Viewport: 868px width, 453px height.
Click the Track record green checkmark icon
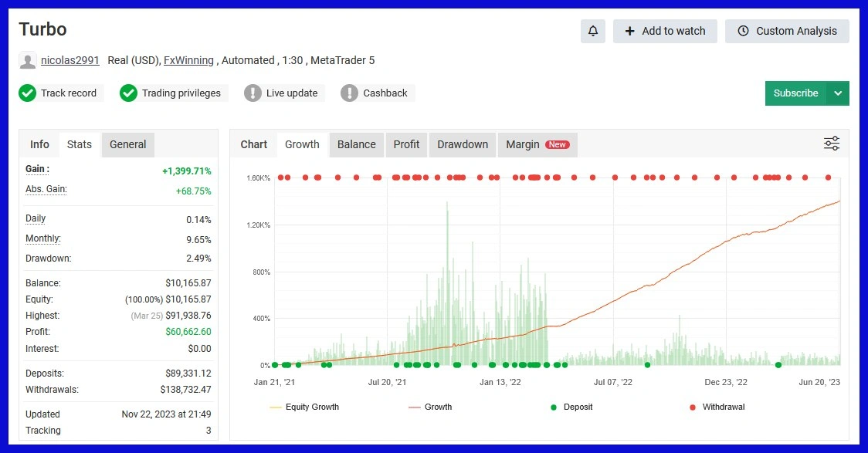(x=28, y=93)
